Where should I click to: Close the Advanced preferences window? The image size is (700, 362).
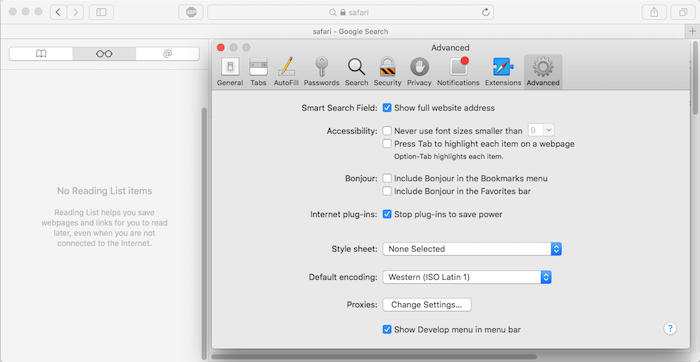221,47
